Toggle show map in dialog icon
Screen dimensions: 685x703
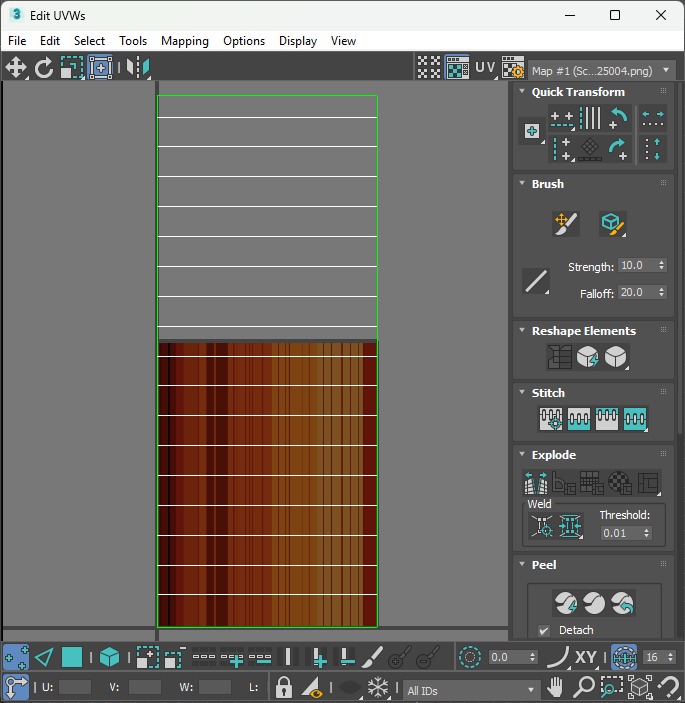(x=458, y=68)
